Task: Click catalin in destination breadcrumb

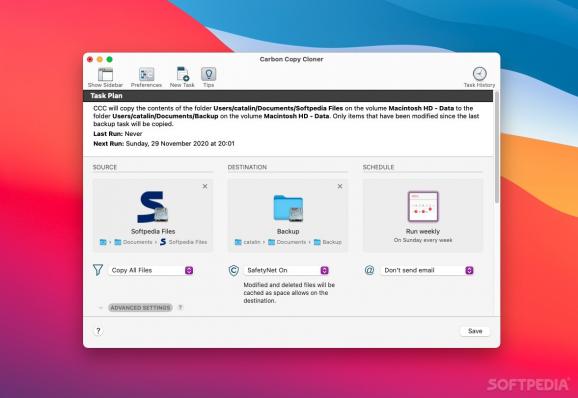Action: [248, 242]
